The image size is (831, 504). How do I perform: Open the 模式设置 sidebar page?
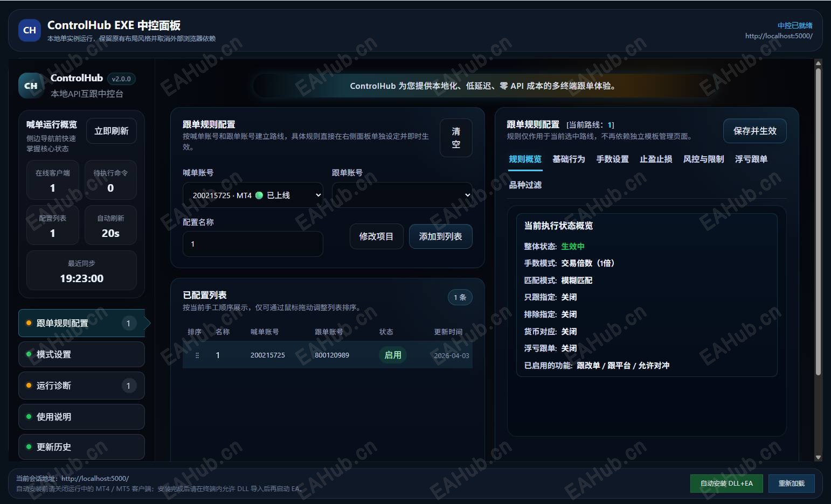[81, 354]
